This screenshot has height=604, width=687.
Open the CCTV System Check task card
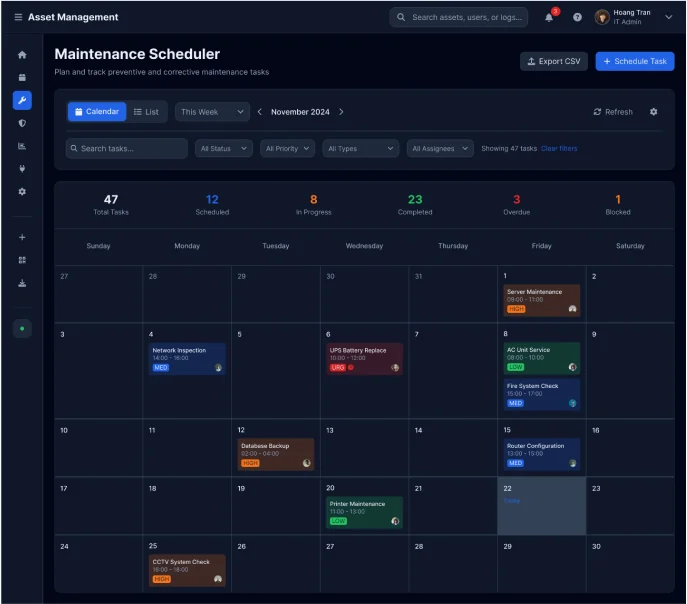(x=187, y=571)
